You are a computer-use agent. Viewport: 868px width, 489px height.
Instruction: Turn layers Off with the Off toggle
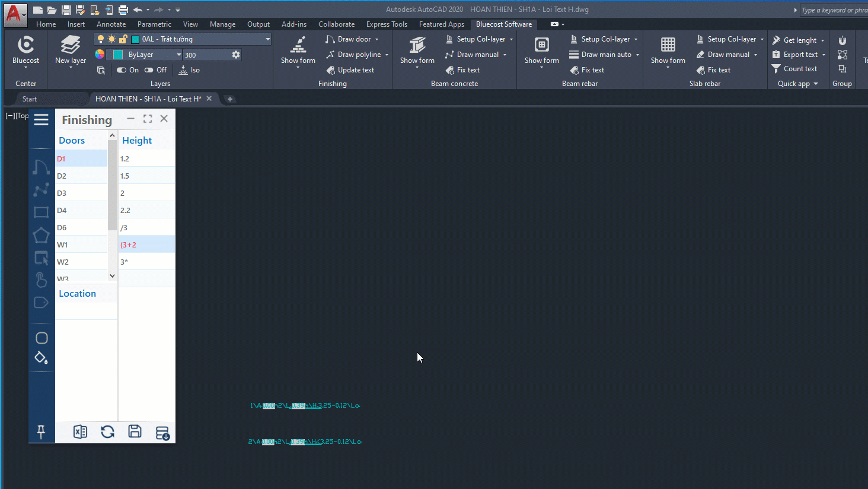coord(155,70)
